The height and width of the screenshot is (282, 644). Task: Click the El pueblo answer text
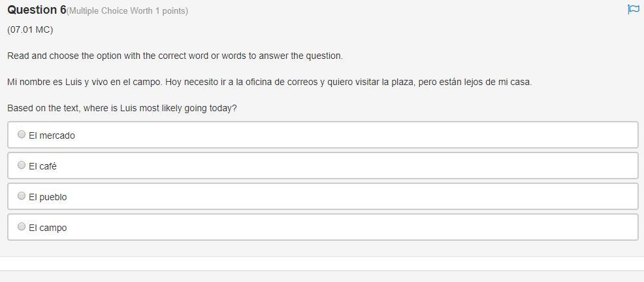click(48, 197)
